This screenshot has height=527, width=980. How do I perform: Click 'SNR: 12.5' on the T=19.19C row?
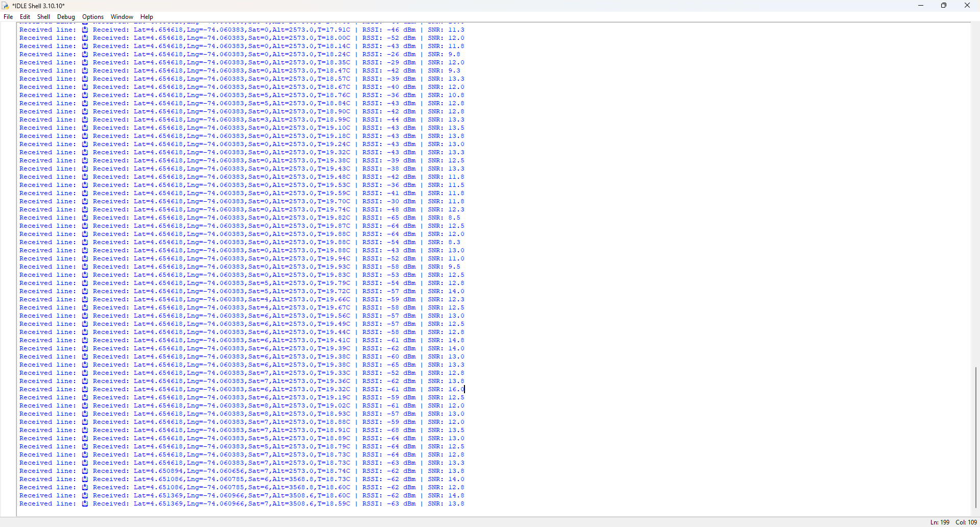[446, 397]
